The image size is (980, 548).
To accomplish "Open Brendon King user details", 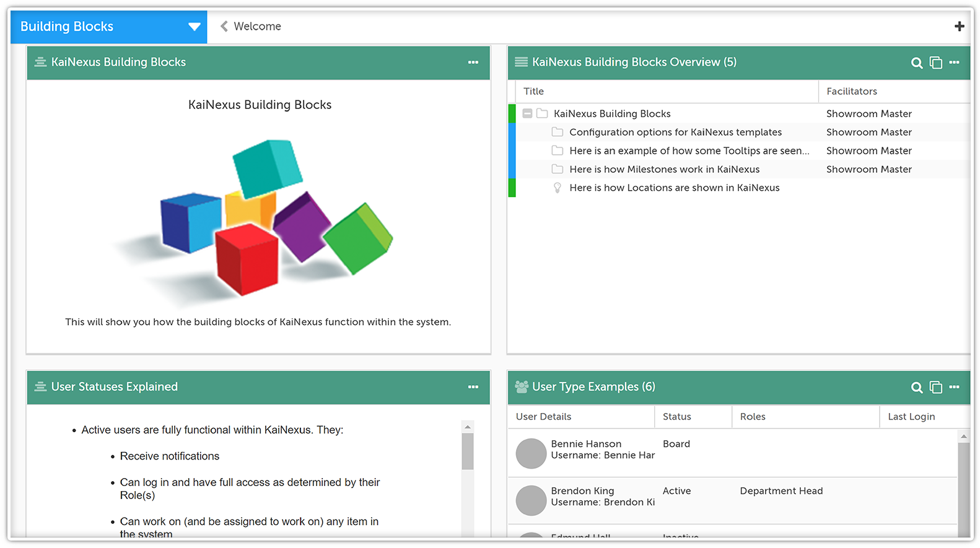I will tap(582, 491).
